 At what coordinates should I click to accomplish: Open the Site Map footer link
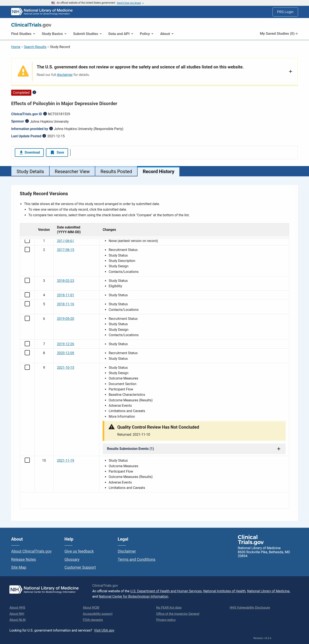click(19, 567)
